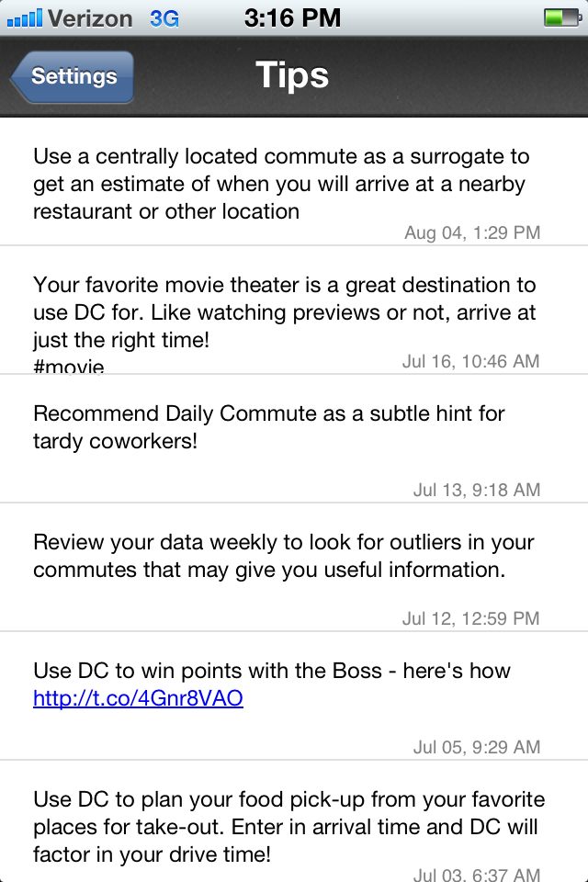Tap the battery icon in status bar
The width and height of the screenshot is (588, 882).
tap(560, 17)
